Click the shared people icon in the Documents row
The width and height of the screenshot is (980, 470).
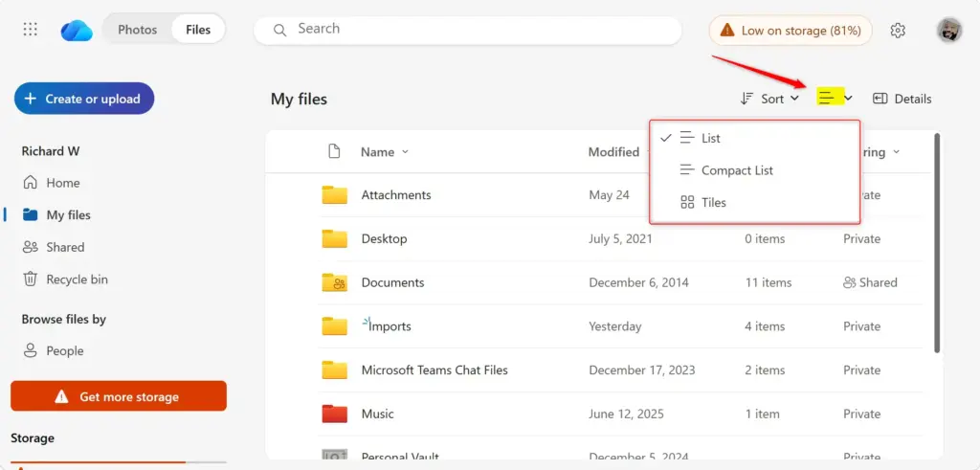[x=850, y=283]
